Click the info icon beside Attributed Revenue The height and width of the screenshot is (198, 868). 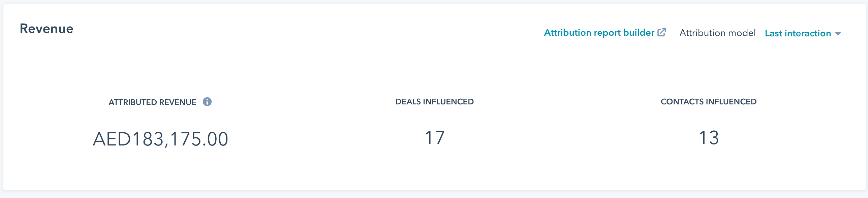207,102
